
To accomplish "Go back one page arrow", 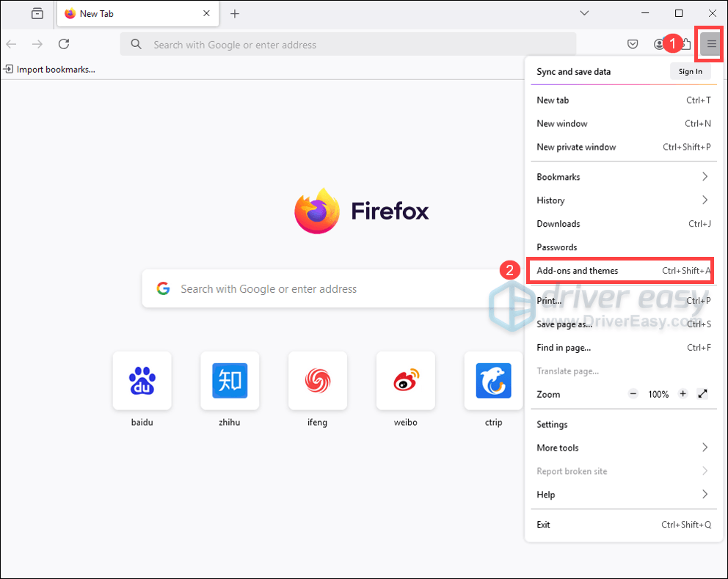I will pyautogui.click(x=12, y=44).
